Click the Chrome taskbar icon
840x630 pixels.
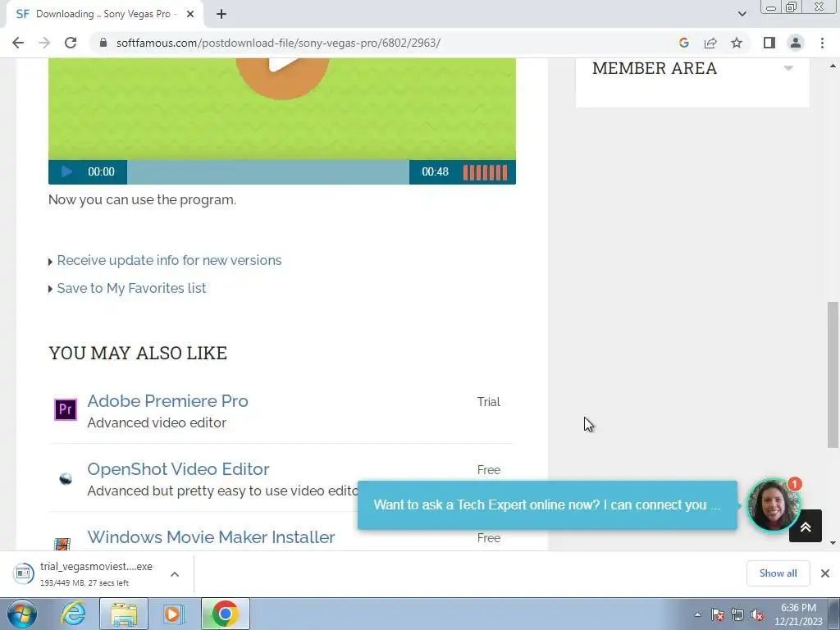tap(226, 614)
